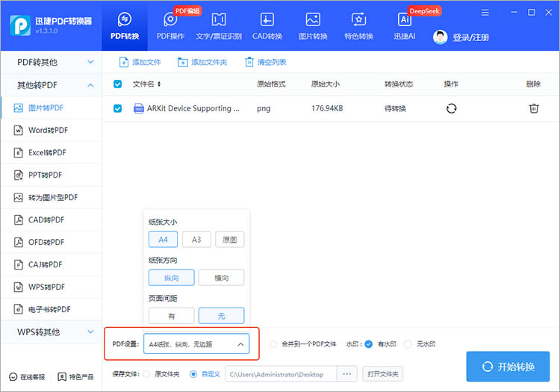Click the 添加文件夹 button
560x392 pixels.
tap(202, 62)
